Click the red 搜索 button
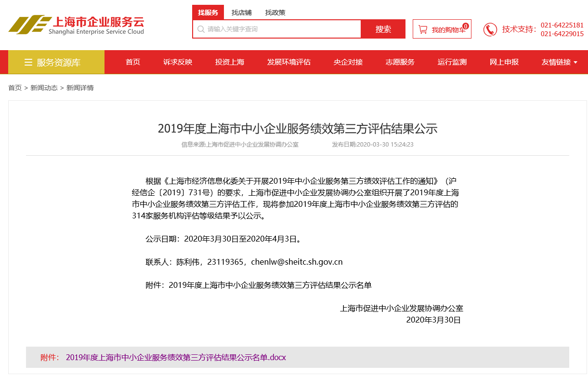This screenshot has width=588, height=377. click(383, 29)
